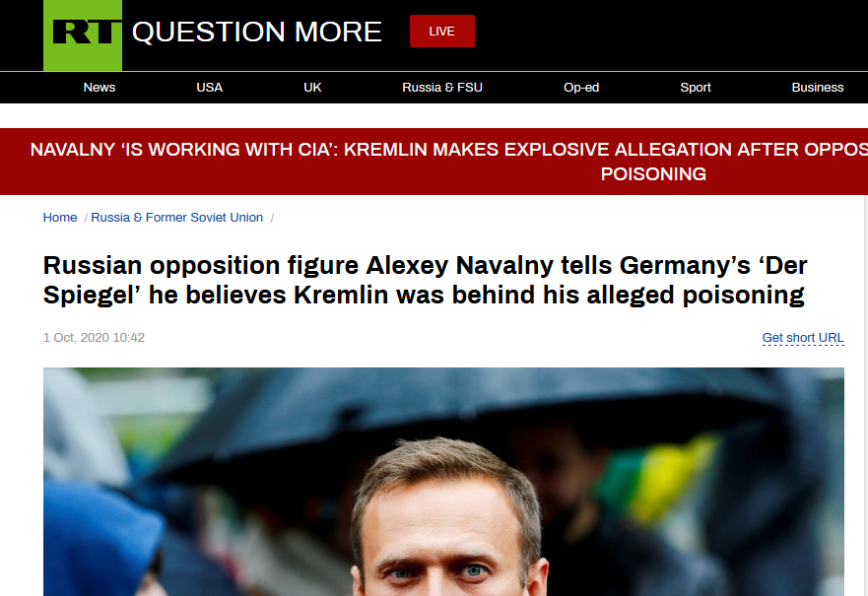
Task: Select UK in the navigation bar
Action: tap(312, 88)
